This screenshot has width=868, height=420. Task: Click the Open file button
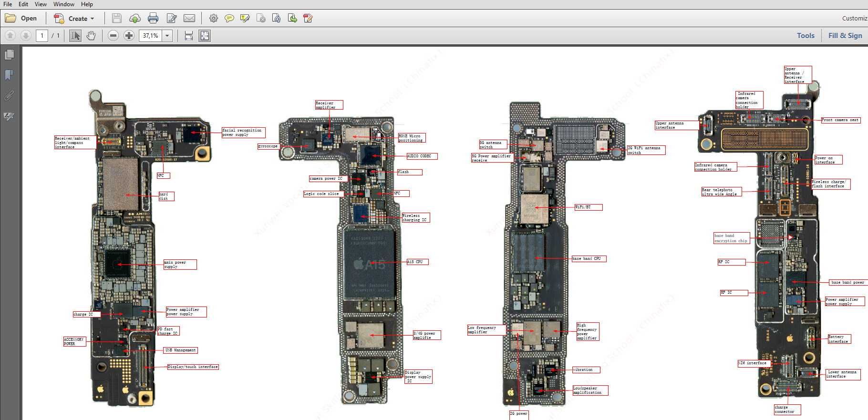coord(21,19)
